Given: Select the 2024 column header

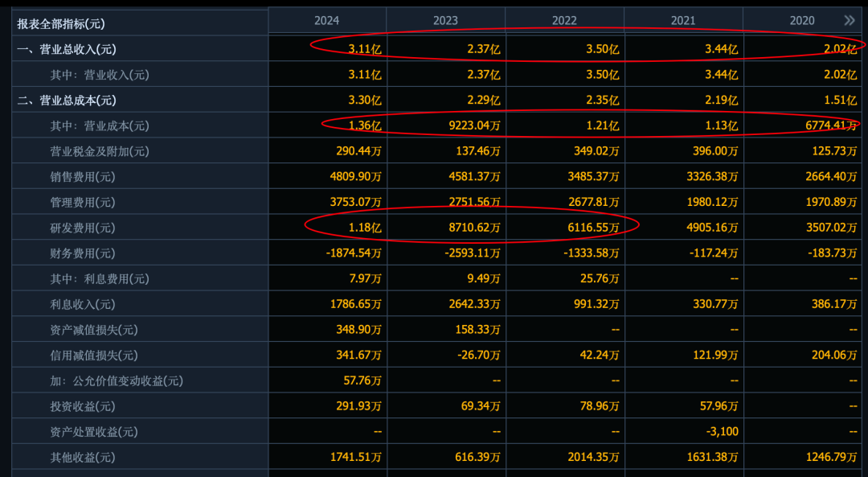Looking at the screenshot, I should click(x=326, y=20).
